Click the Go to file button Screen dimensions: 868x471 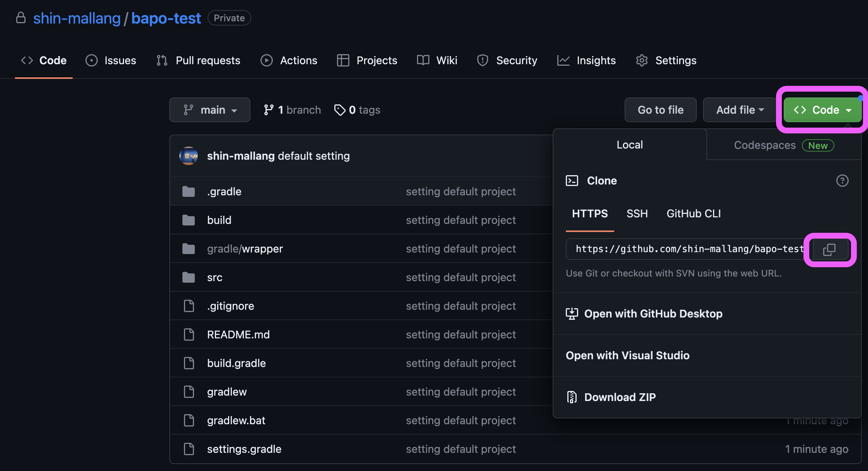(660, 110)
